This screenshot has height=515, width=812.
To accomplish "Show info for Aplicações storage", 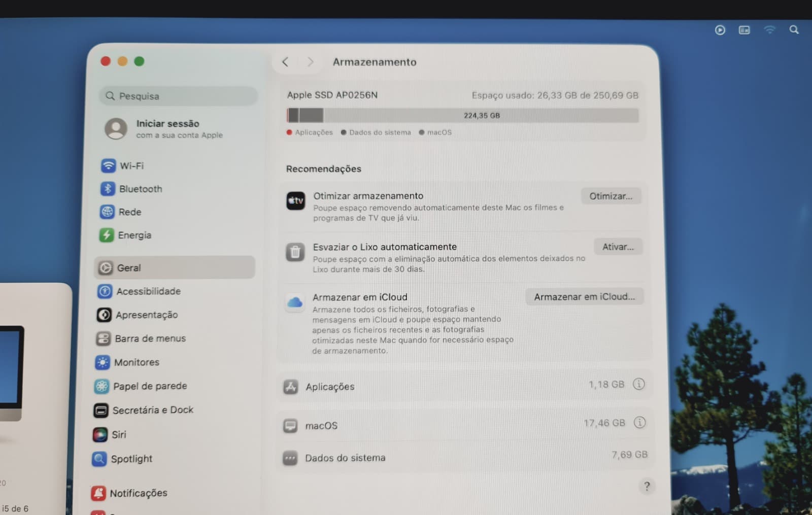I will [639, 384].
